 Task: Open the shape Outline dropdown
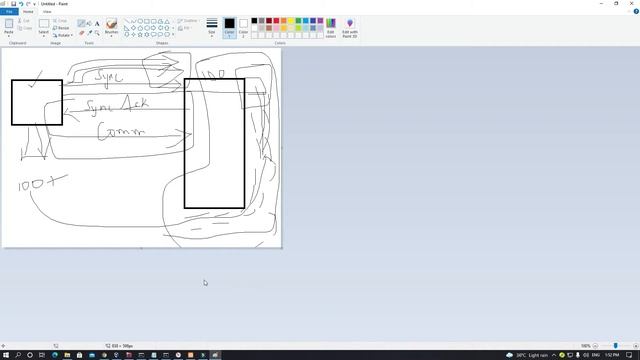188,20
